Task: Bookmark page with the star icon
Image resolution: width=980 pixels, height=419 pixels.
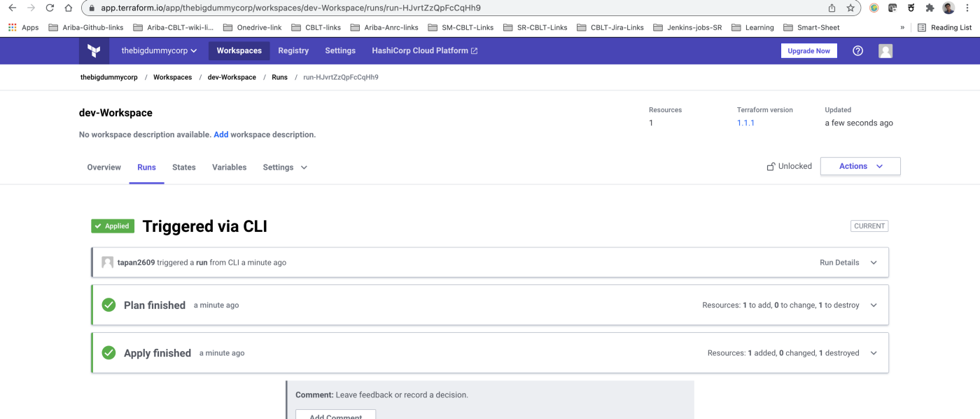Action: coord(850,8)
